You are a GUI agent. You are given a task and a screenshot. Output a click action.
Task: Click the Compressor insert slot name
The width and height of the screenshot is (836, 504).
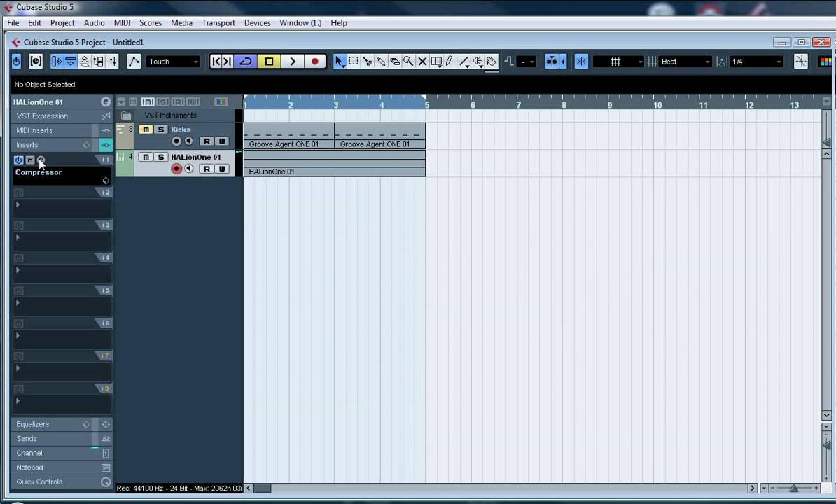[x=39, y=172]
